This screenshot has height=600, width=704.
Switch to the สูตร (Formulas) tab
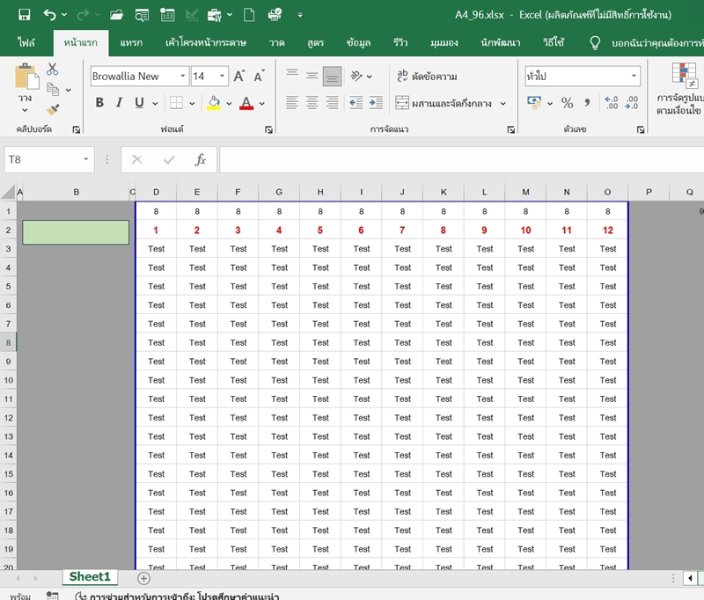coord(316,43)
